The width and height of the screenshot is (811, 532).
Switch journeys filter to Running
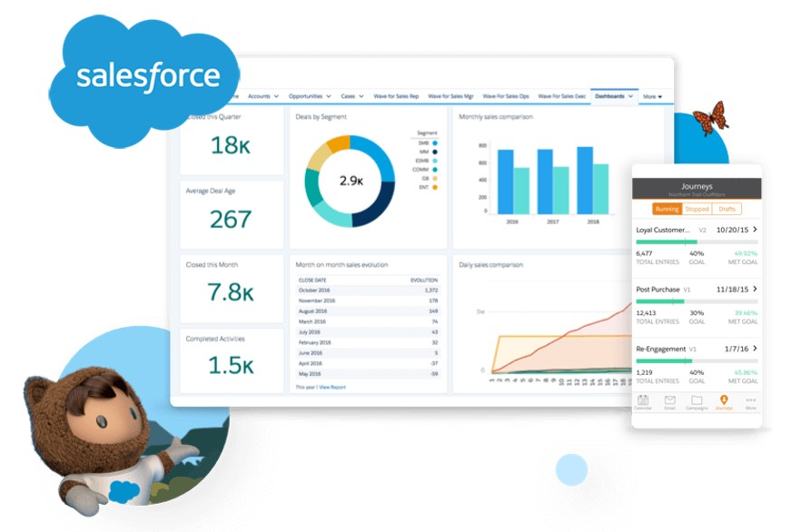coord(667,209)
